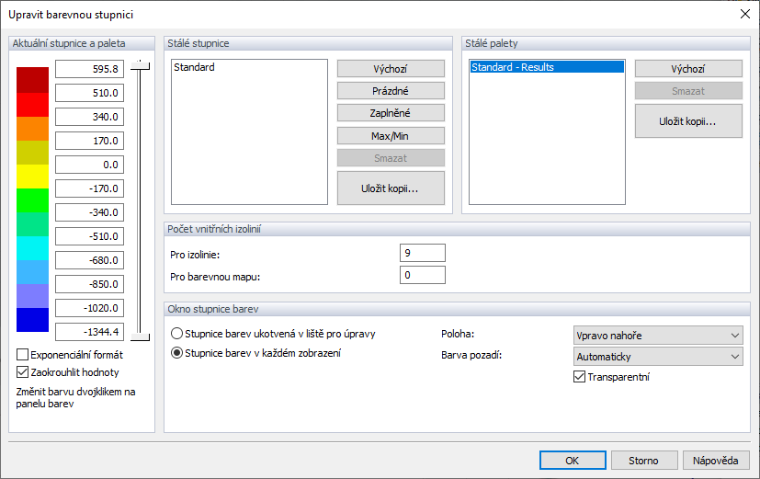Click the bright red color swatch
The height and width of the screenshot is (479, 760).
click(32, 105)
